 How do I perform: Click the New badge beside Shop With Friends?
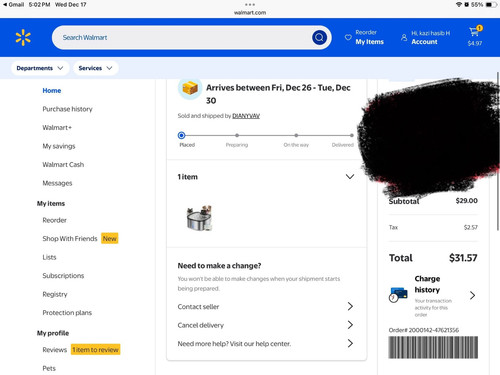pos(110,239)
